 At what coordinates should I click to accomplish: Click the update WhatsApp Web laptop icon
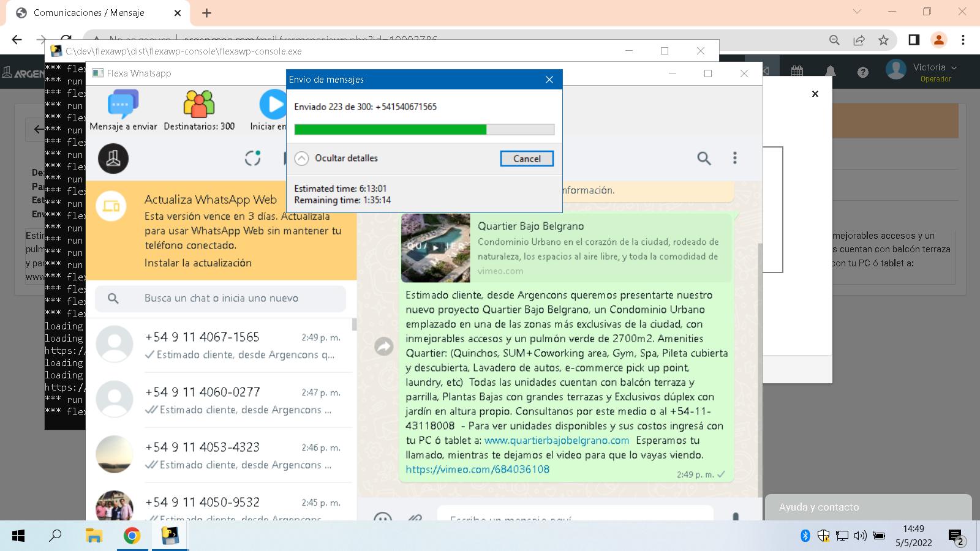(x=111, y=206)
